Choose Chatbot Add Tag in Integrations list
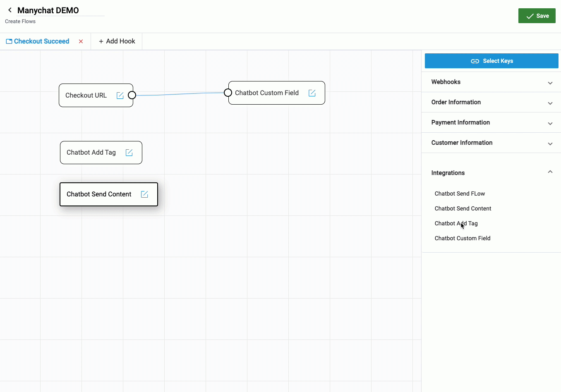 click(456, 223)
